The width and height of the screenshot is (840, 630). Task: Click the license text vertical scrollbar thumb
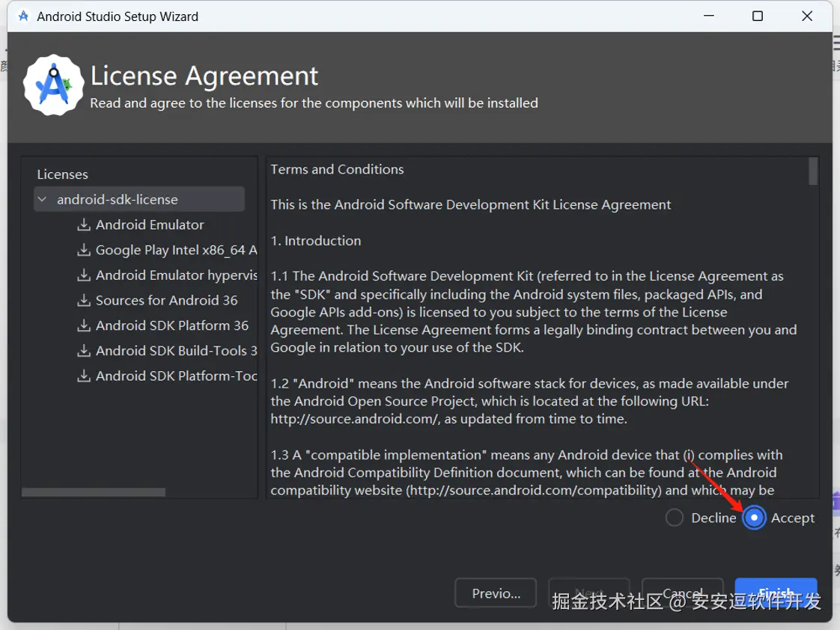(813, 171)
